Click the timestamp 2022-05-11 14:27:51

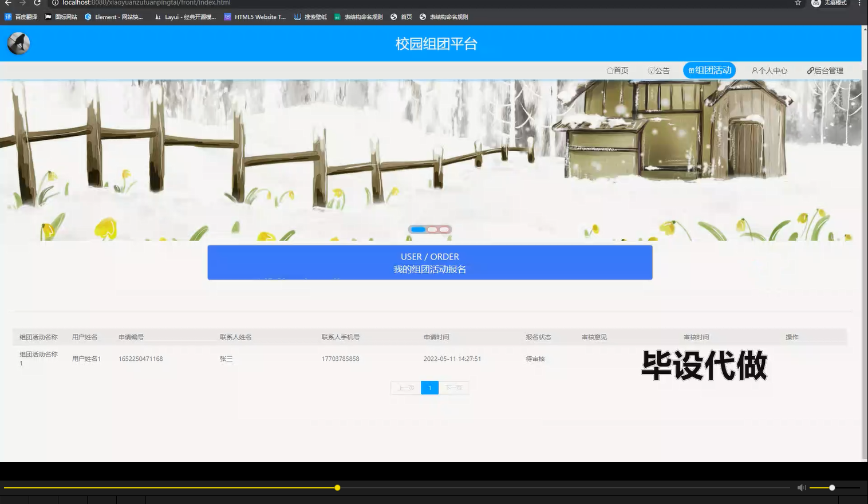coord(452,359)
